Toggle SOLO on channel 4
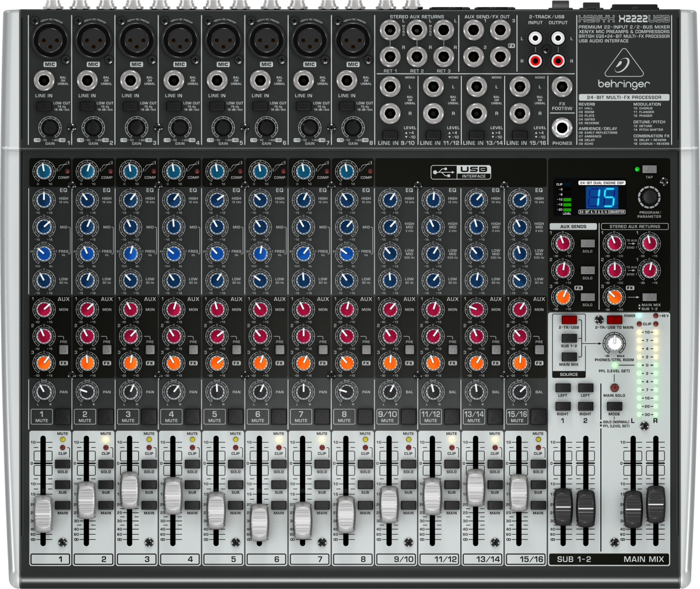700x589 pixels. (192, 465)
